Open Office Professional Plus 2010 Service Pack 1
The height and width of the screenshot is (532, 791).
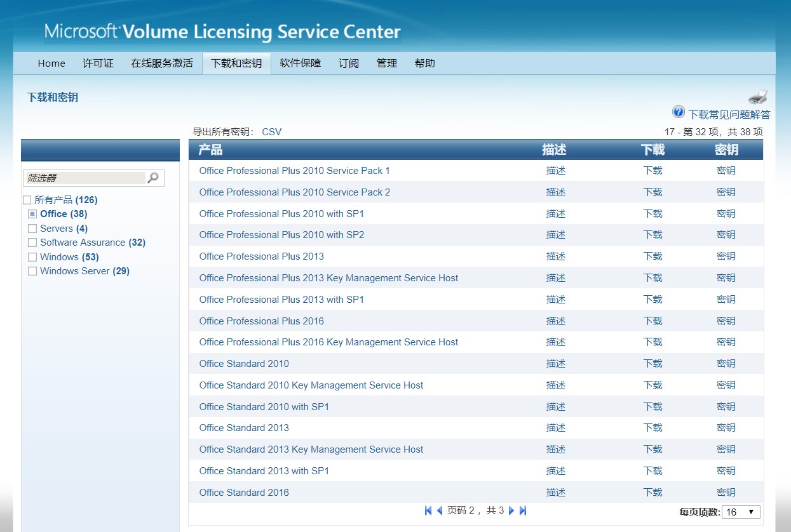(x=295, y=171)
